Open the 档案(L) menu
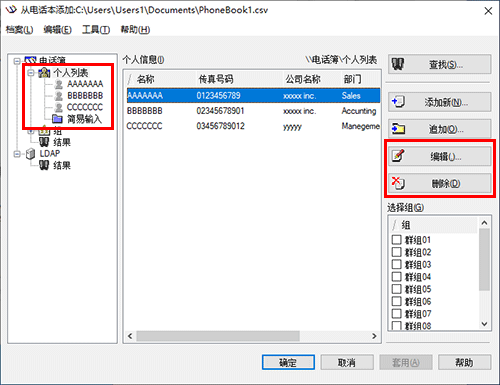The width and height of the screenshot is (500, 385). 19,30
